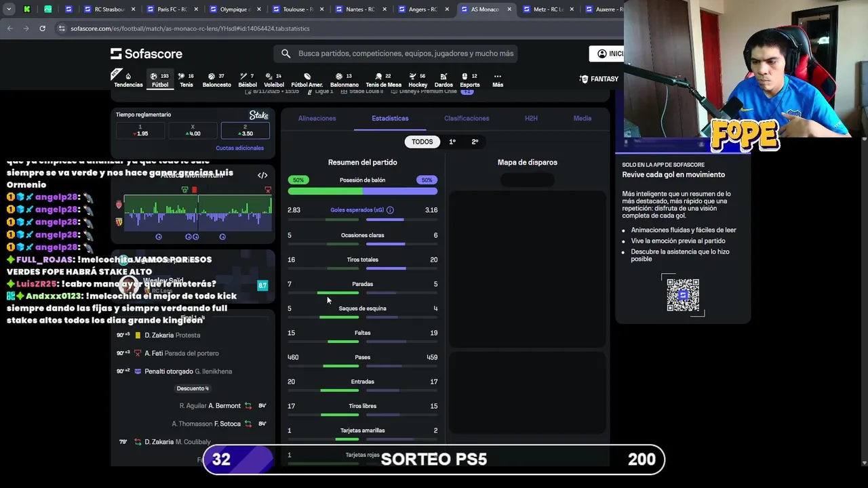
Task: Click the embed code icon in momentum widget
Action: tap(262, 176)
